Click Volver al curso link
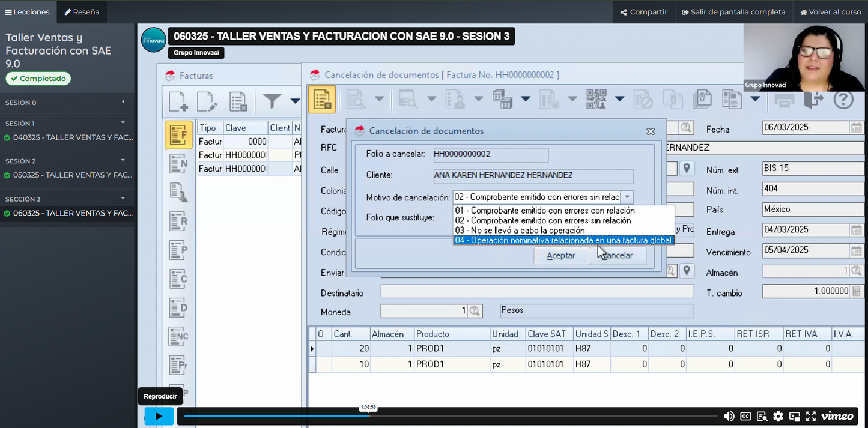This screenshot has height=428, width=868. tap(830, 12)
